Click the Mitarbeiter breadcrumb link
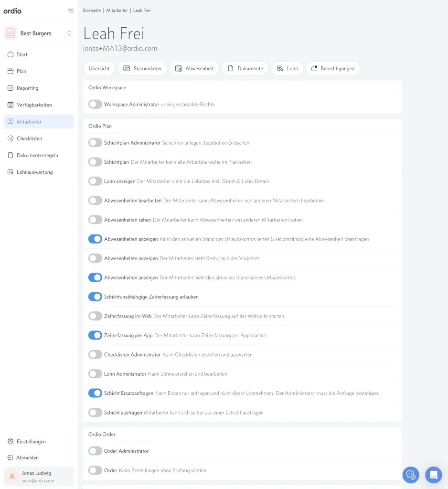Image resolution: width=448 pixels, height=489 pixels. pyautogui.click(x=117, y=11)
